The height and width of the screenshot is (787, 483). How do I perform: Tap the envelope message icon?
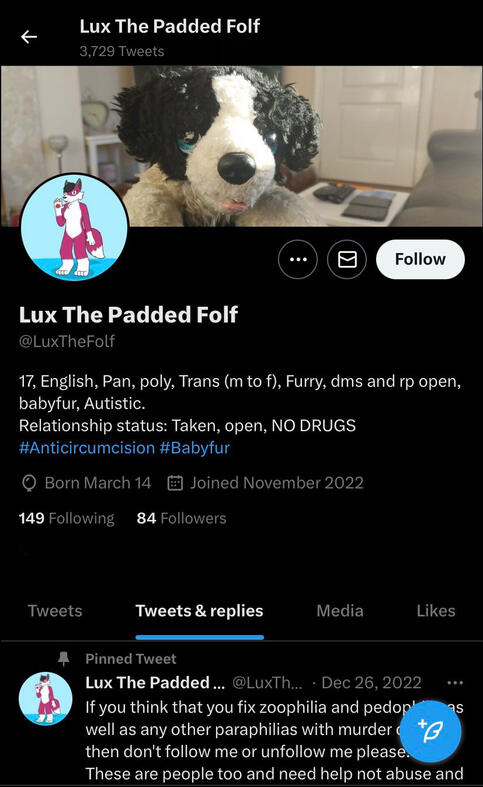347,259
